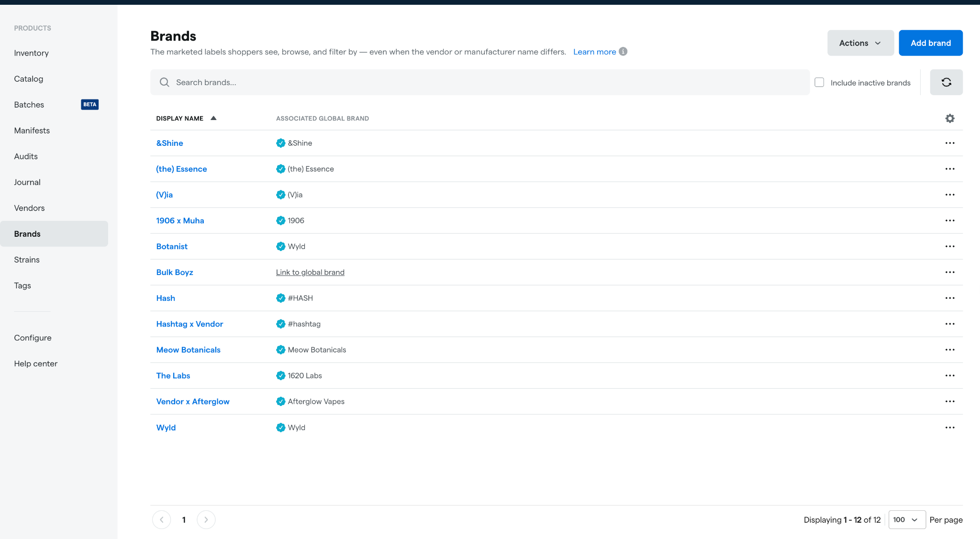
Task: Open Inventory in sidebar
Action: click(32, 53)
